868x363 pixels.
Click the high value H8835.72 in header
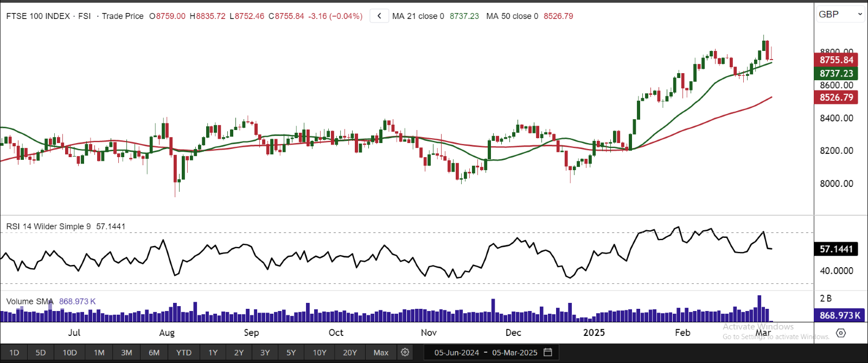tap(207, 16)
